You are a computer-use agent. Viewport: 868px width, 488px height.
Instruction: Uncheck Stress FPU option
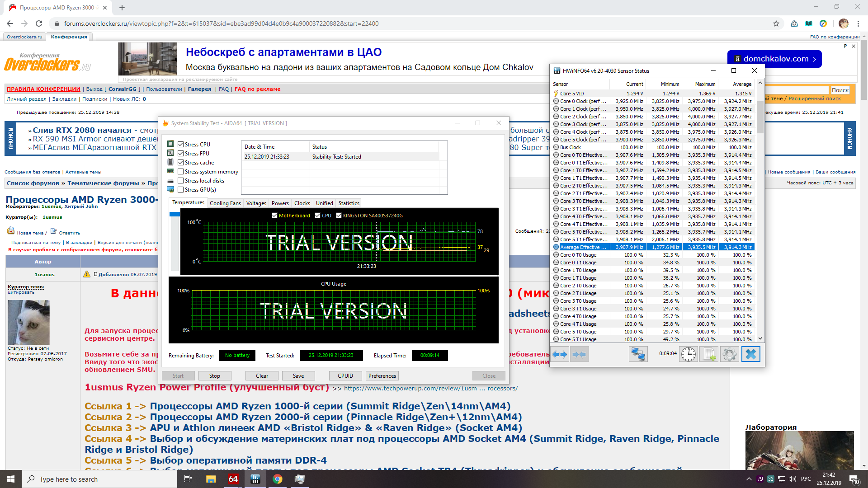pyautogui.click(x=181, y=154)
